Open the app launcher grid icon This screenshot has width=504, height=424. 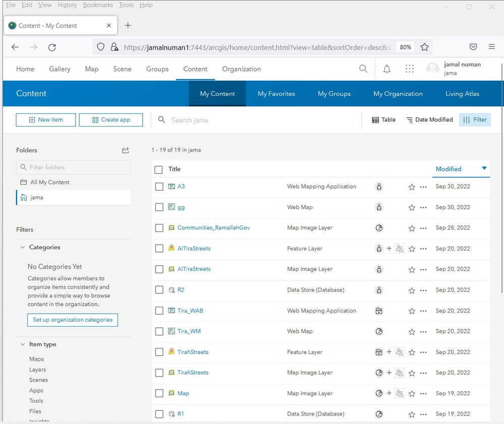pyautogui.click(x=410, y=69)
